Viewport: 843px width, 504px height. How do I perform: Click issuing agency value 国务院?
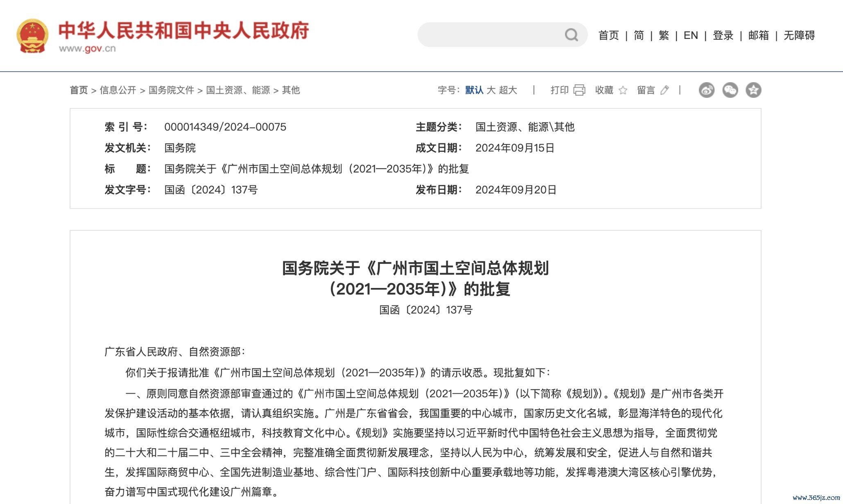pos(180,148)
